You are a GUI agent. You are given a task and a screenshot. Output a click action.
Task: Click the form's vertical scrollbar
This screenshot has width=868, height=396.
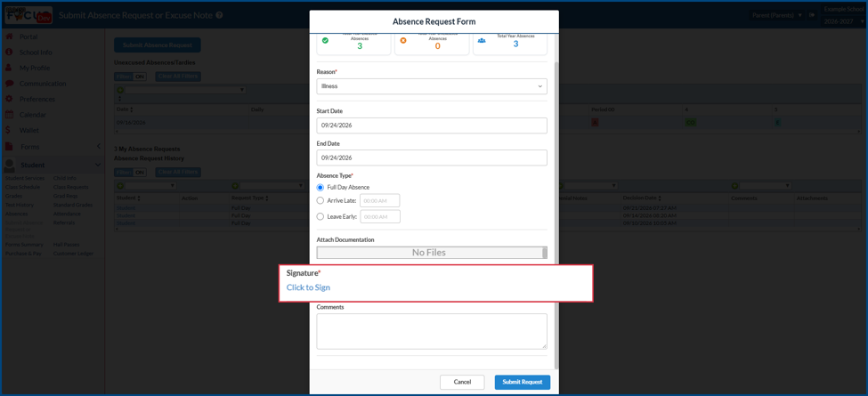(x=556, y=215)
